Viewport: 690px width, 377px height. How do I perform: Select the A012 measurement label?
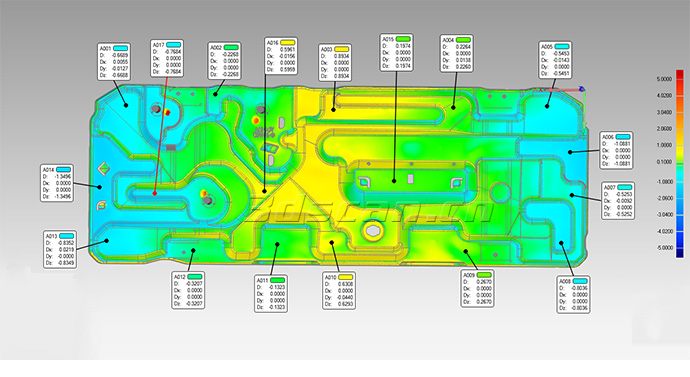[x=188, y=290]
